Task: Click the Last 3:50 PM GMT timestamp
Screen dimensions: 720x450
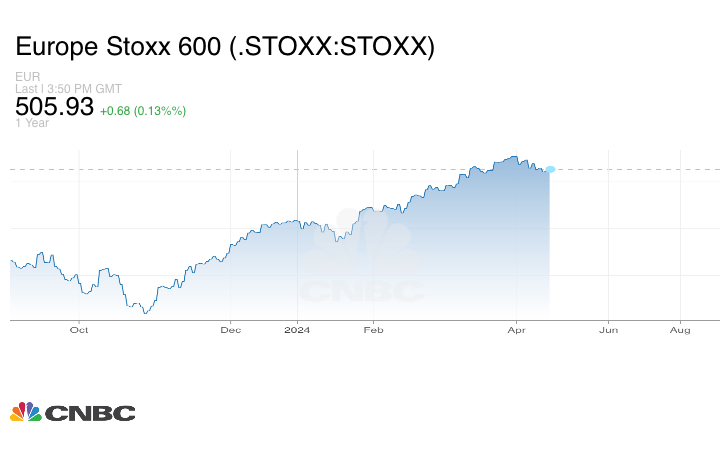Action: (x=69, y=89)
